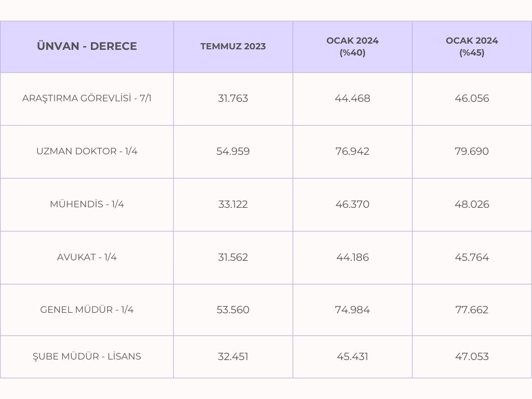Select the 76.942 salary cell
The height and width of the screenshot is (399, 532).
click(x=352, y=151)
